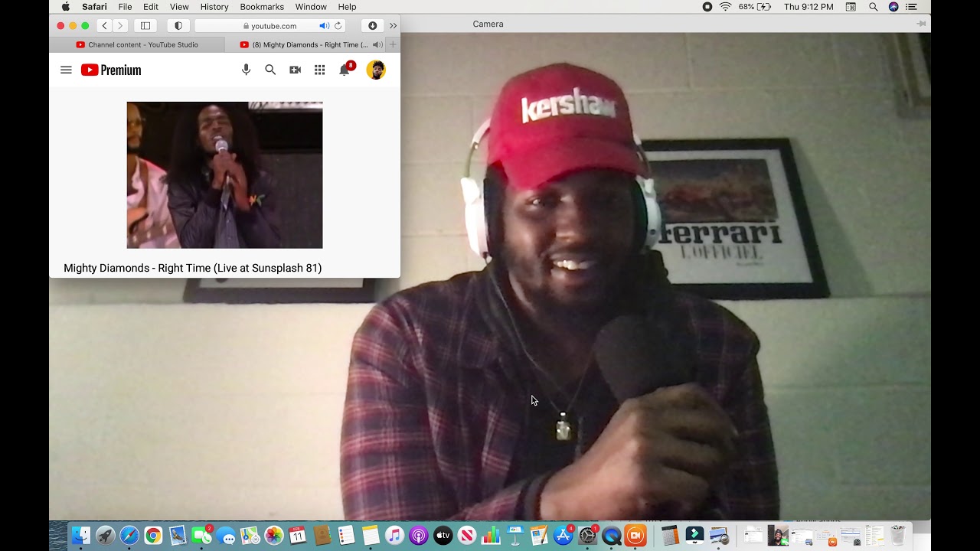Go forward in Safari history
980x551 pixels.
pyautogui.click(x=119, y=25)
